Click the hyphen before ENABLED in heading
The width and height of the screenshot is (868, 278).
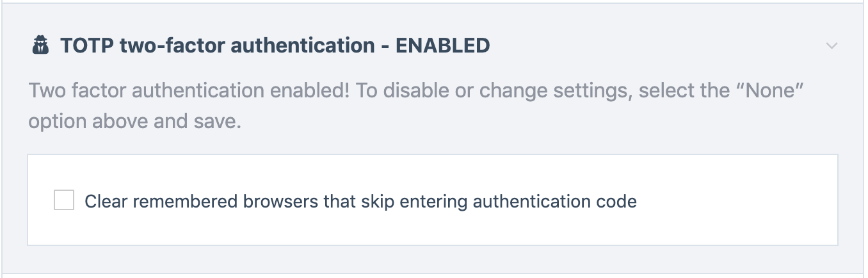pyautogui.click(x=385, y=47)
